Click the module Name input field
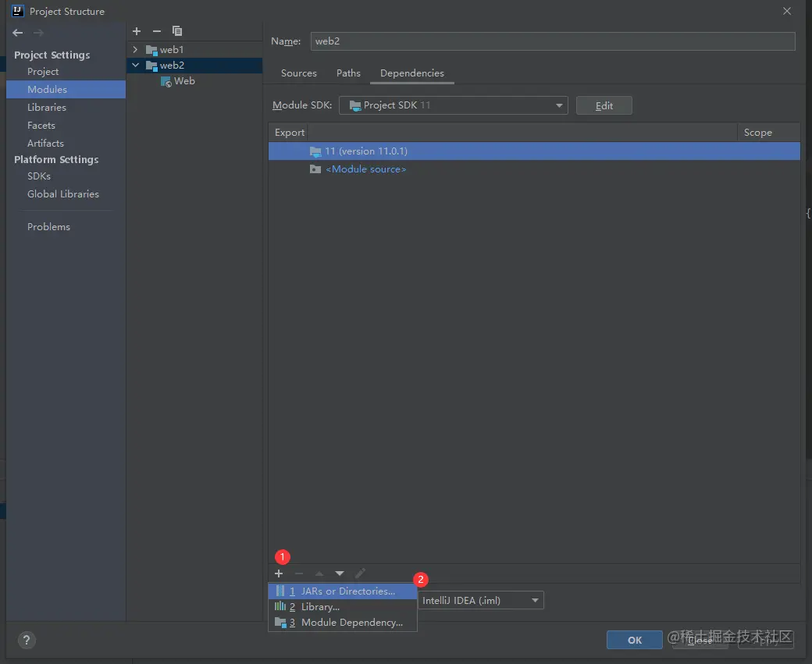The width and height of the screenshot is (812, 664). coord(553,41)
